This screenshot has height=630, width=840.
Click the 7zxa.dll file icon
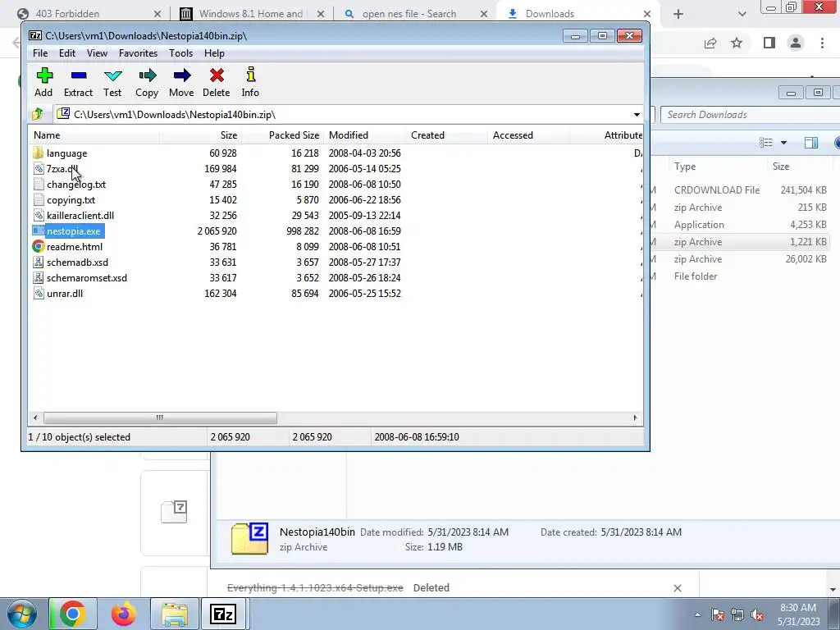pos(38,169)
